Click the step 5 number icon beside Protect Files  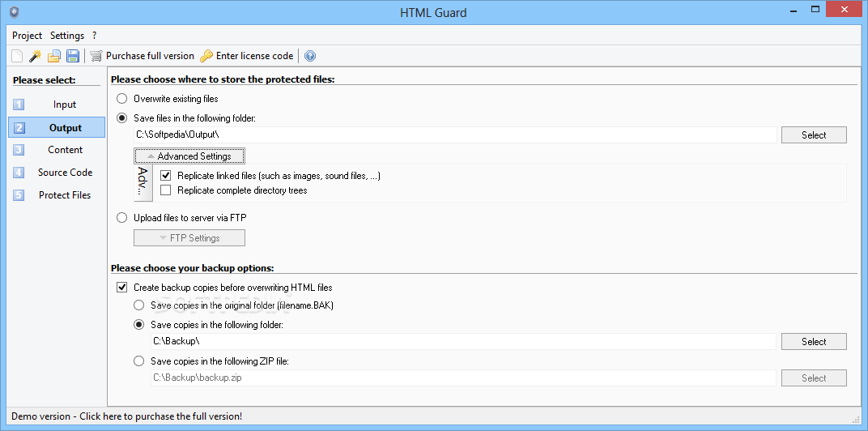[x=19, y=195]
